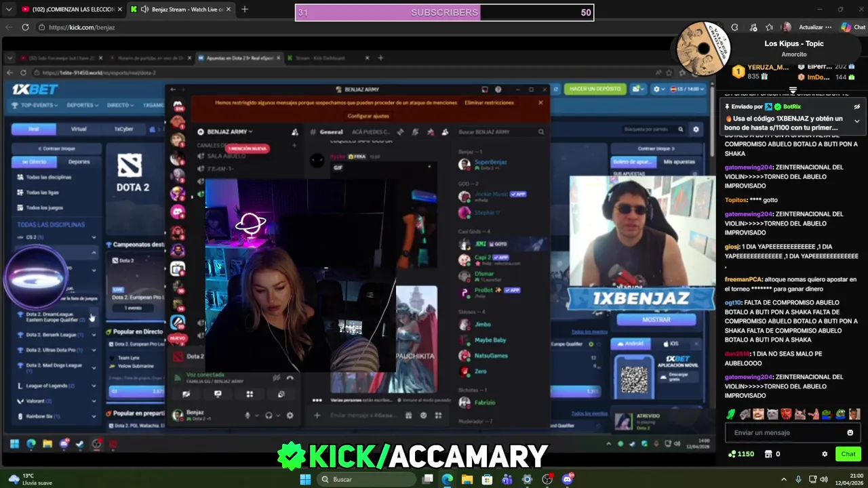
Task: Dismiss the Discord restriction banner
Action: click(540, 103)
